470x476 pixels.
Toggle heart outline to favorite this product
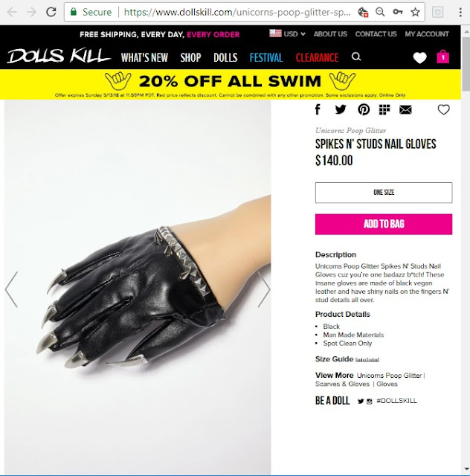click(x=443, y=109)
